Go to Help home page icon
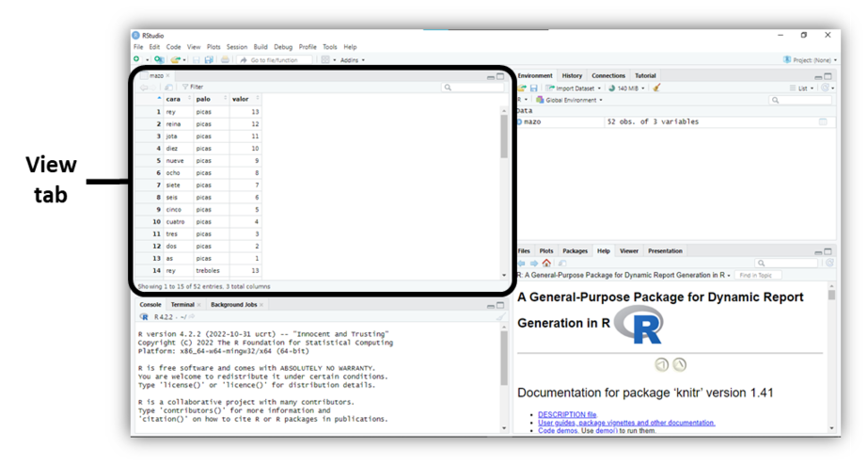The image size is (868, 465). [x=546, y=264]
